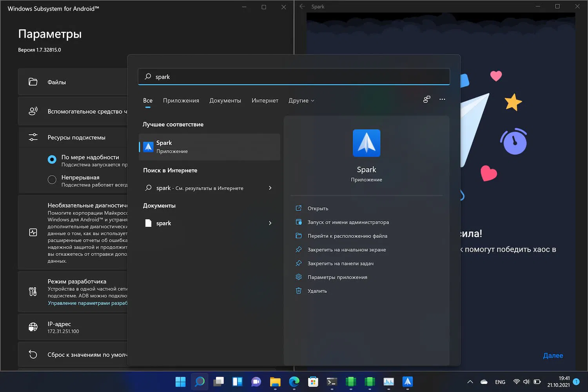
Task: Click the search options icon beside the three dots
Action: (427, 99)
